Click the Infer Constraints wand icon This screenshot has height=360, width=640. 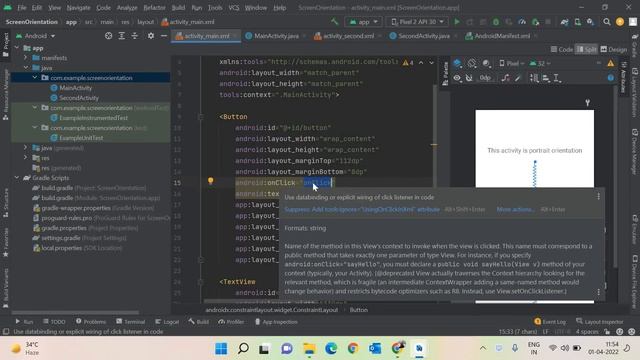point(518,78)
